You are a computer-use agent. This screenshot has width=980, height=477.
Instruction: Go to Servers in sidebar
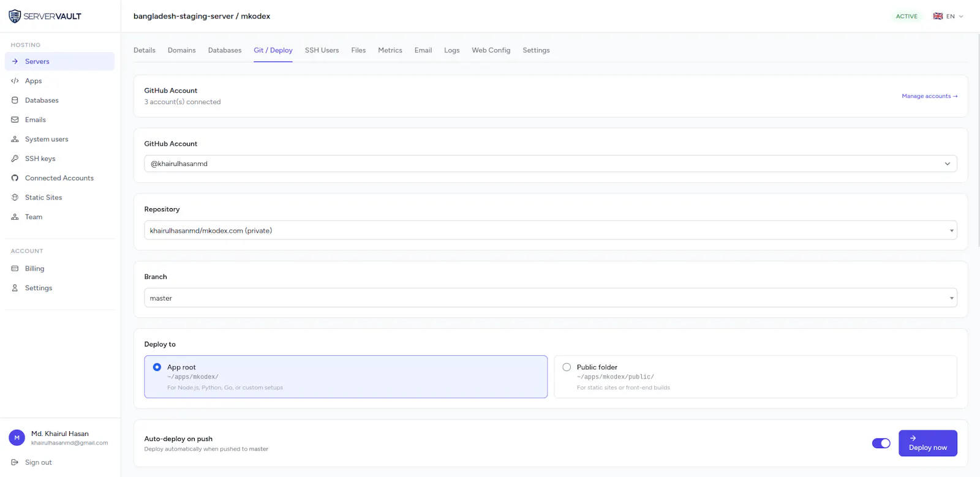(59, 61)
